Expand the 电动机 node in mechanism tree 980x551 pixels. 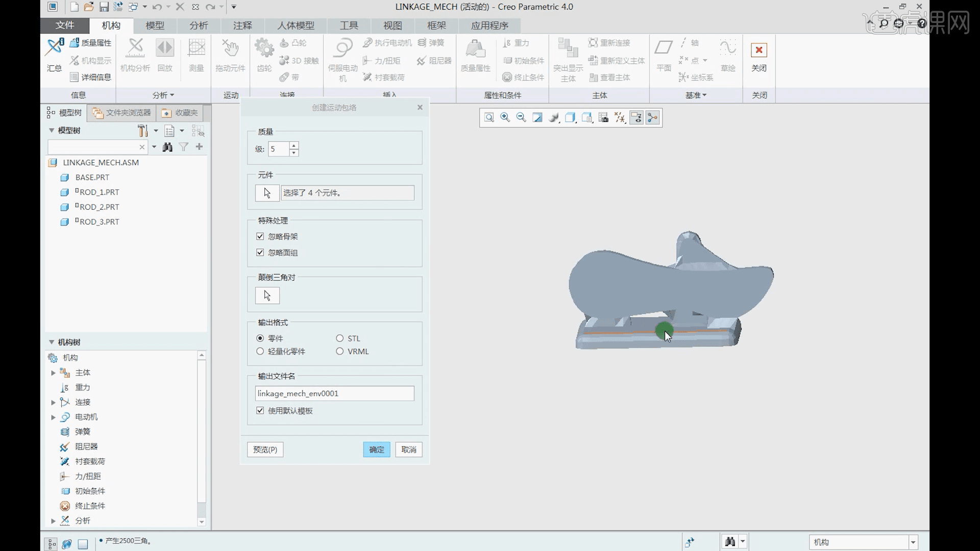pyautogui.click(x=53, y=417)
